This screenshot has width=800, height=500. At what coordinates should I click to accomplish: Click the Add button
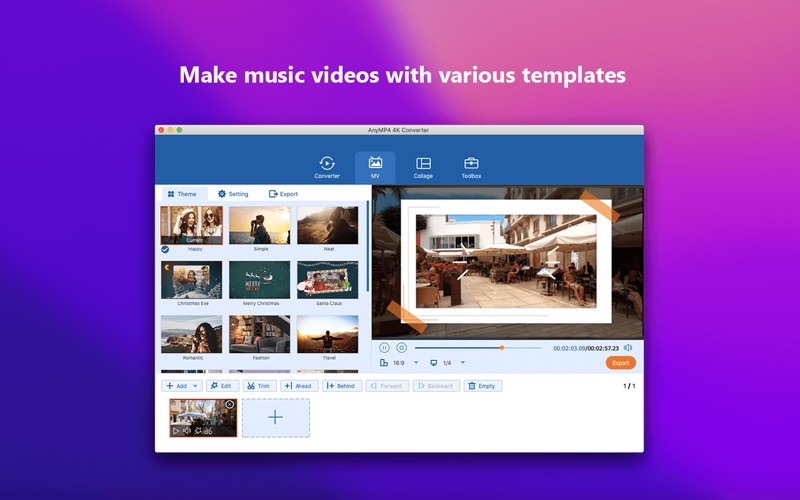point(177,386)
